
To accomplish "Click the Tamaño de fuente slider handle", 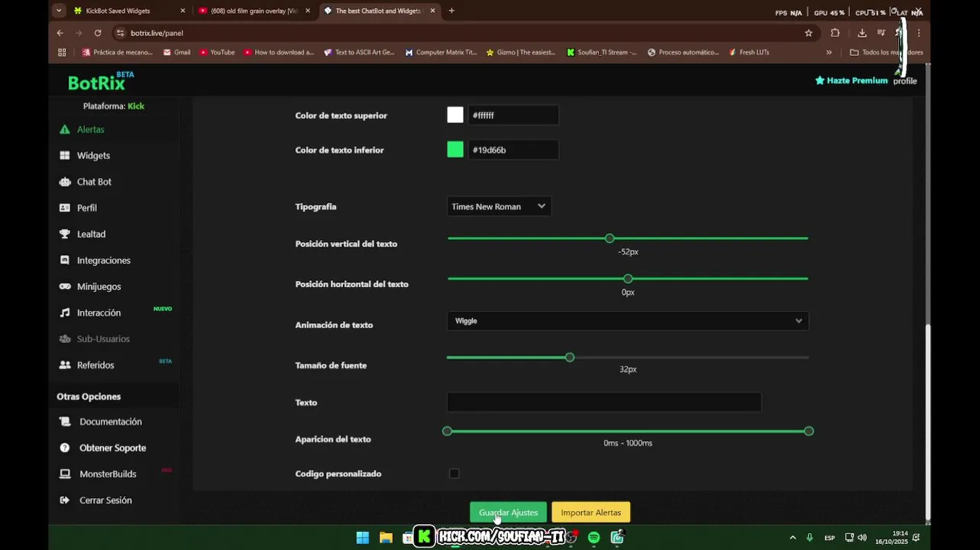I will pos(570,357).
